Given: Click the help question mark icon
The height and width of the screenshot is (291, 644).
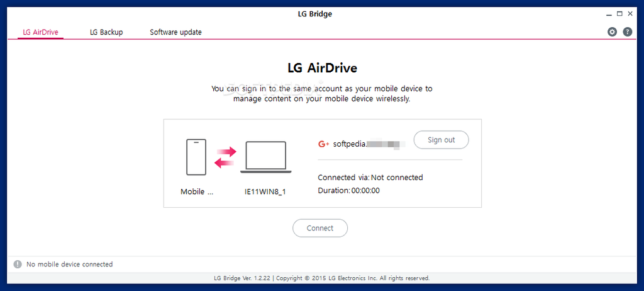Looking at the screenshot, I should point(627,32).
